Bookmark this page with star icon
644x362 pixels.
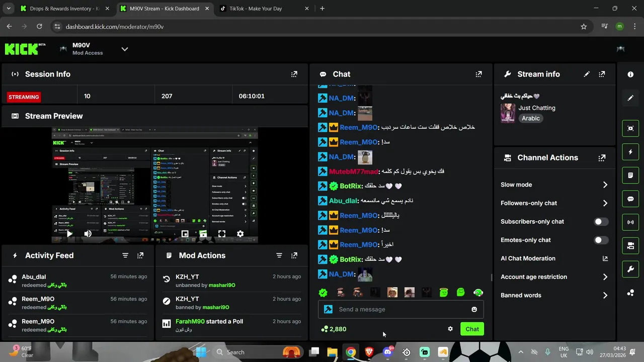[x=584, y=27]
